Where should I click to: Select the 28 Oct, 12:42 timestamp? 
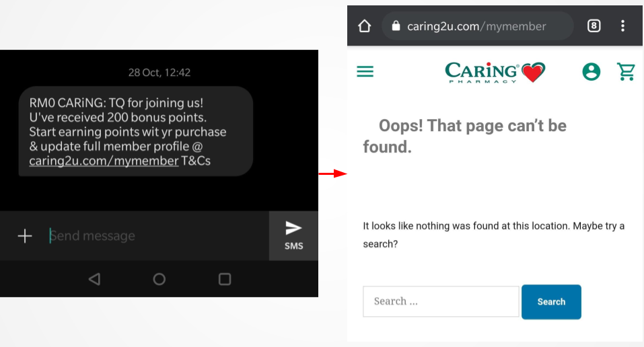[x=159, y=73]
